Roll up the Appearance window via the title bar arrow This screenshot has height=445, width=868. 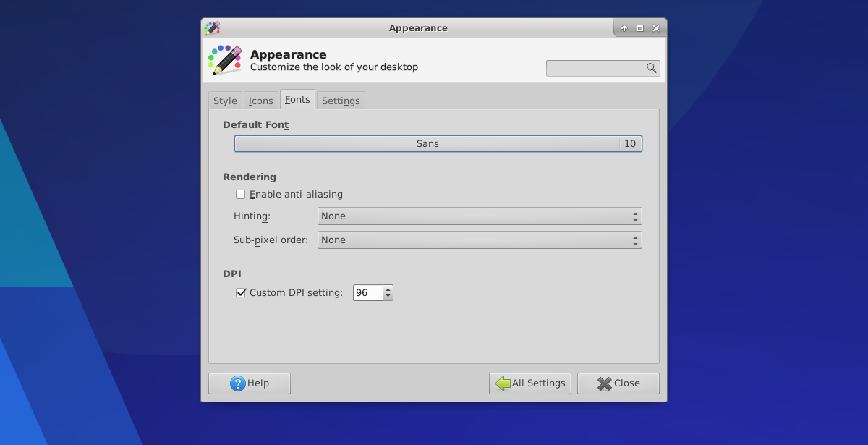624,28
